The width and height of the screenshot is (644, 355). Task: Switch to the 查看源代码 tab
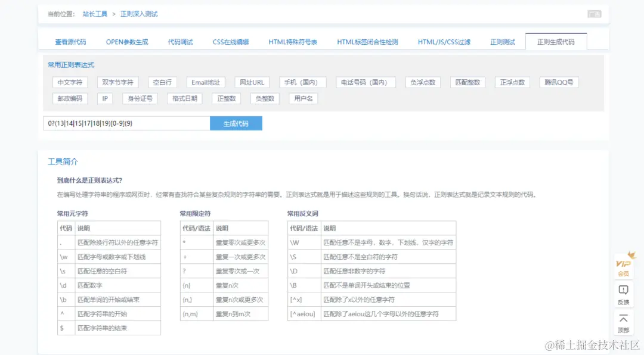tap(72, 42)
